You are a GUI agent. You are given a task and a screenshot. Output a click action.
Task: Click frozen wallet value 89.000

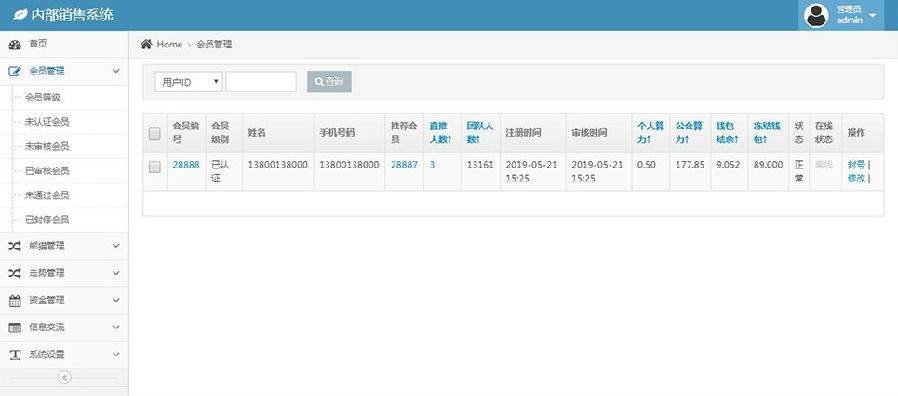(x=769, y=164)
